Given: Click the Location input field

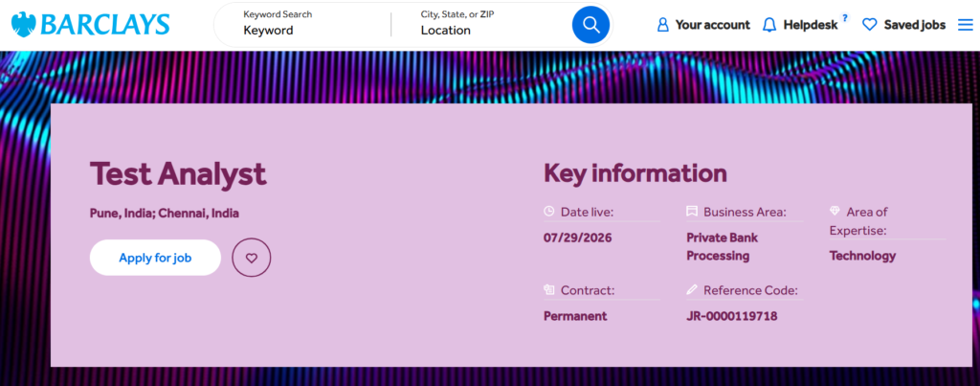Looking at the screenshot, I should tap(491, 30).
